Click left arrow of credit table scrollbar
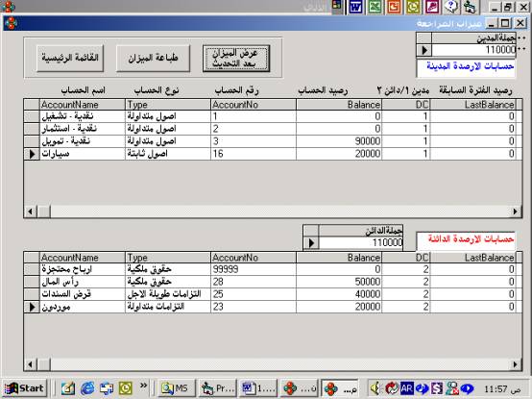The image size is (532, 399). pos(30,364)
